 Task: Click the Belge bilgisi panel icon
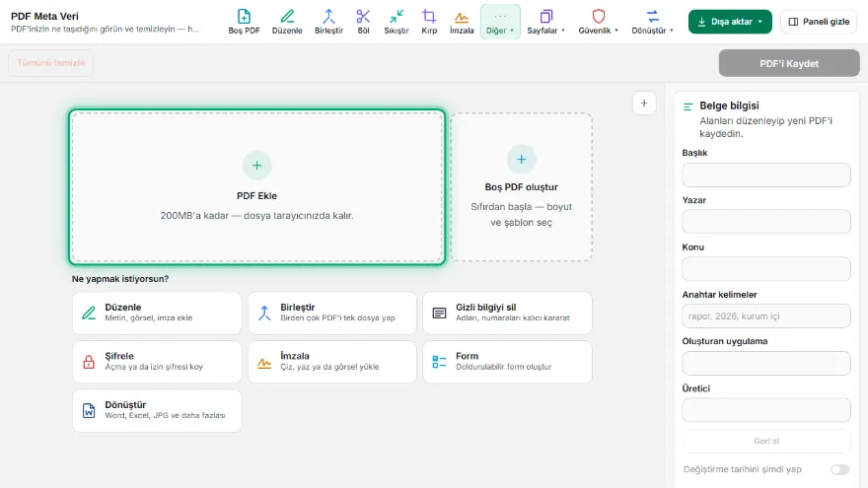point(688,106)
